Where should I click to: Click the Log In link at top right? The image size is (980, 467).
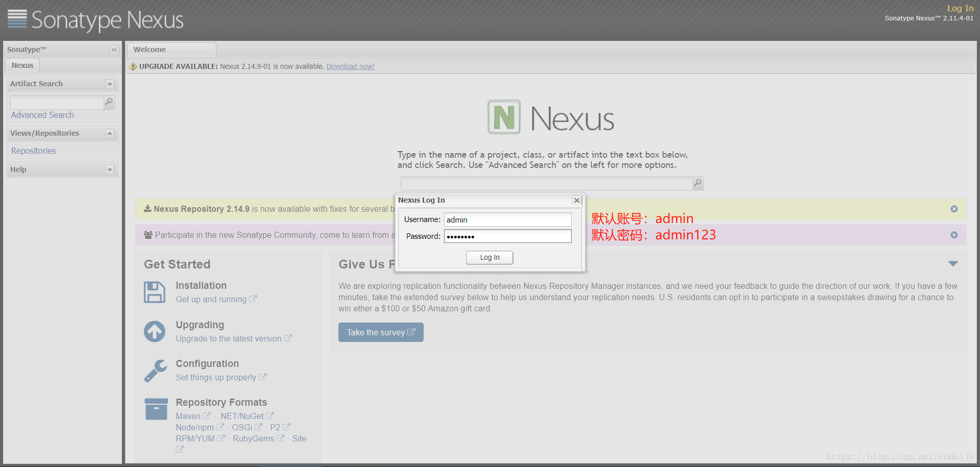[960, 8]
